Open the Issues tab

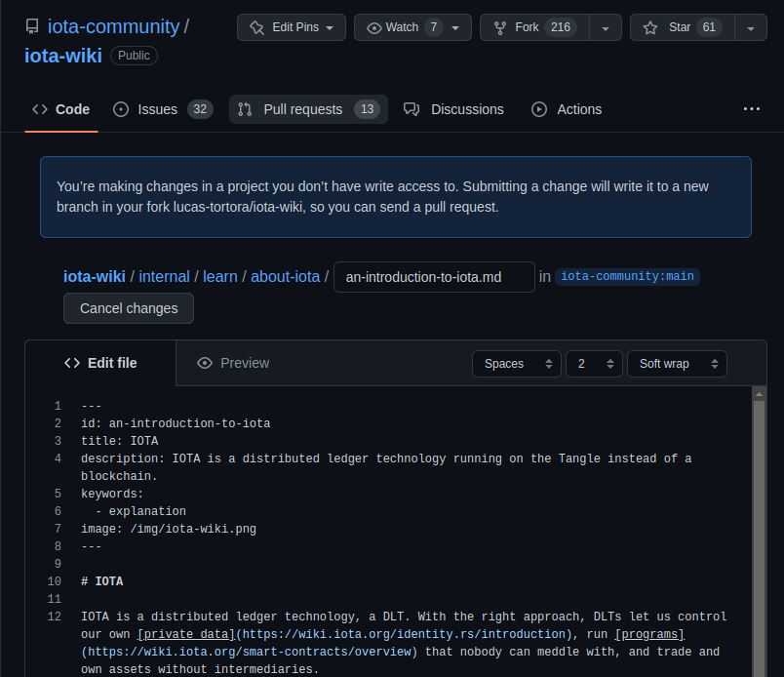tap(163, 109)
